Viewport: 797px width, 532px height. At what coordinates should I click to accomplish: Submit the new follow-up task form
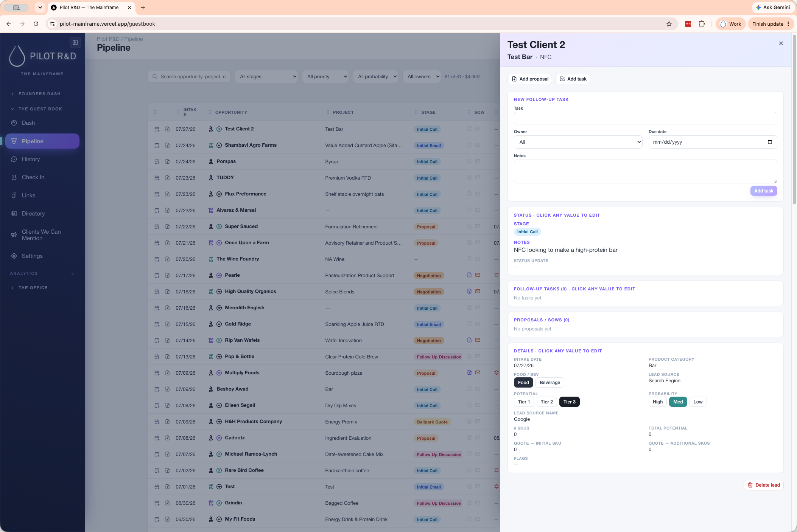(764, 191)
